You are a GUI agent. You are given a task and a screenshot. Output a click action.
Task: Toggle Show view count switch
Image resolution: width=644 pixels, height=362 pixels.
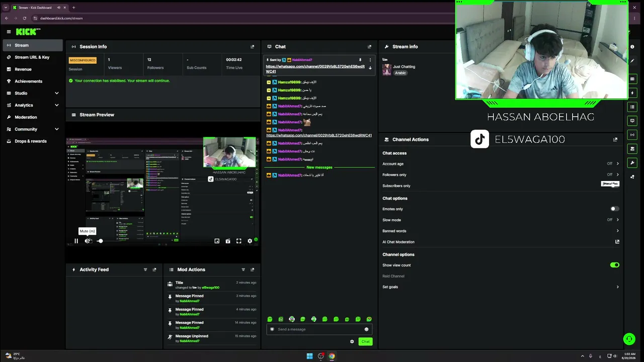click(x=615, y=265)
